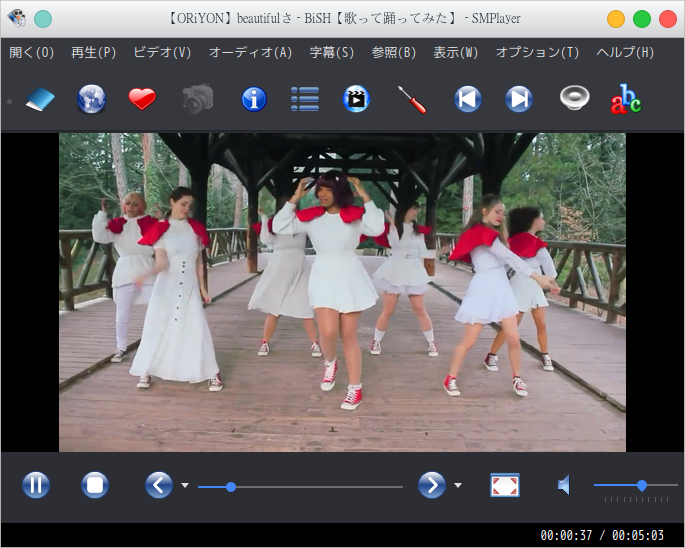Skip to next track in the toolbar

coord(519,99)
